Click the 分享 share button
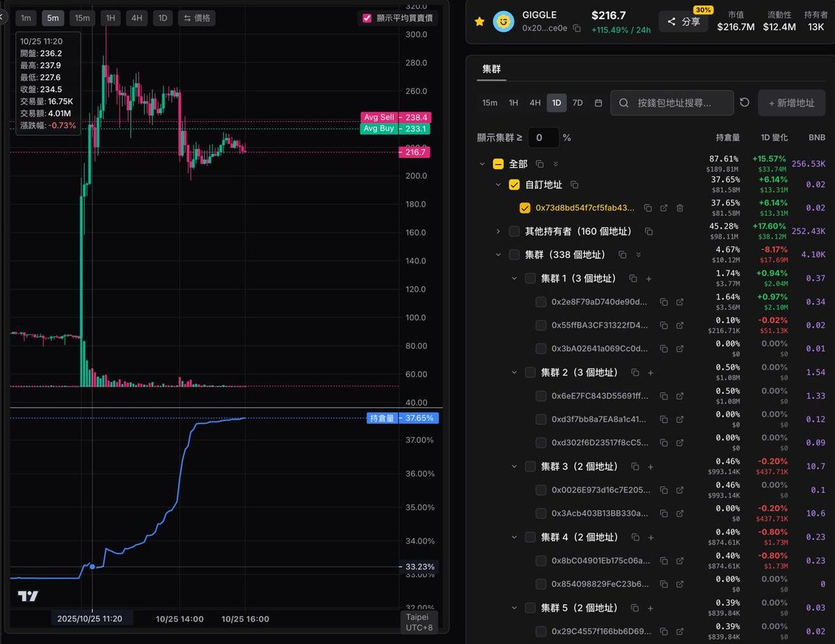 [x=683, y=22]
